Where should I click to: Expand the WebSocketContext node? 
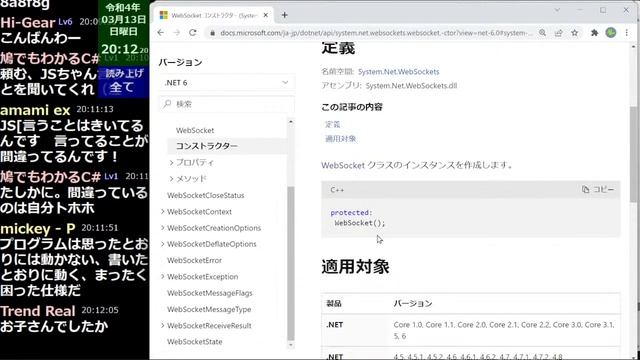pos(163,211)
